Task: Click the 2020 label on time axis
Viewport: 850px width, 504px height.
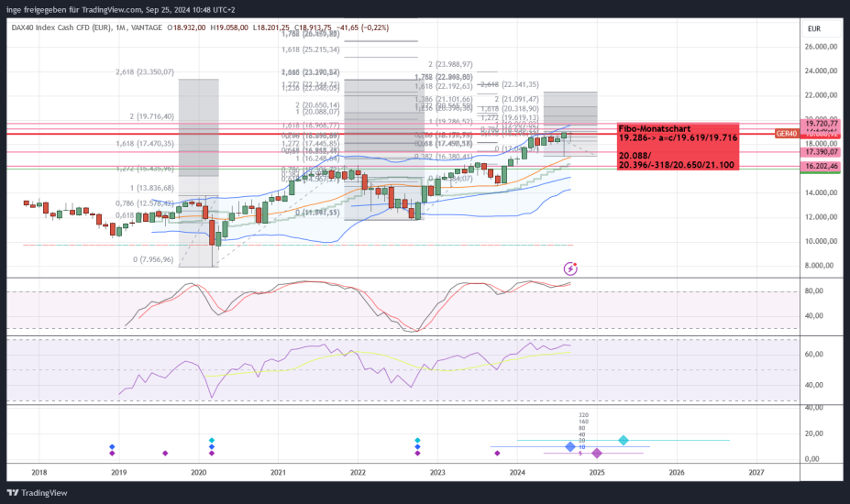Action: [x=199, y=473]
